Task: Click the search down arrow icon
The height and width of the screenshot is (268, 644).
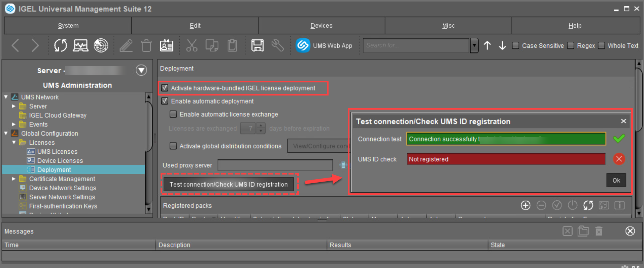Action: click(x=502, y=45)
